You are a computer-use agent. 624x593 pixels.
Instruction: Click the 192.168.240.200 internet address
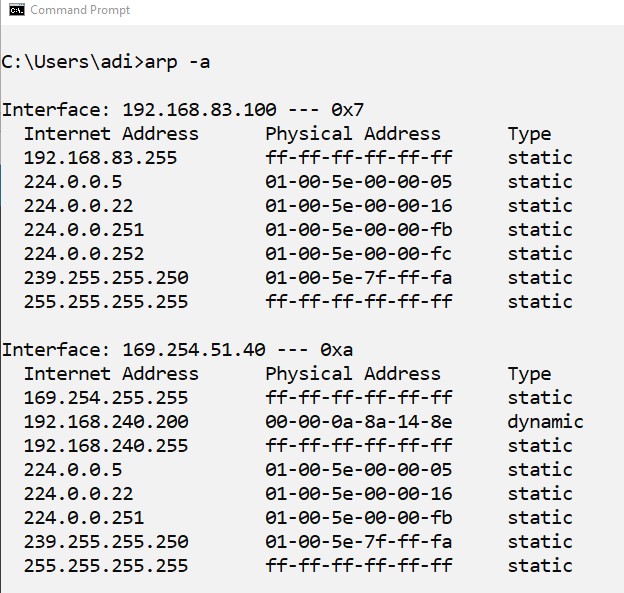(106, 422)
